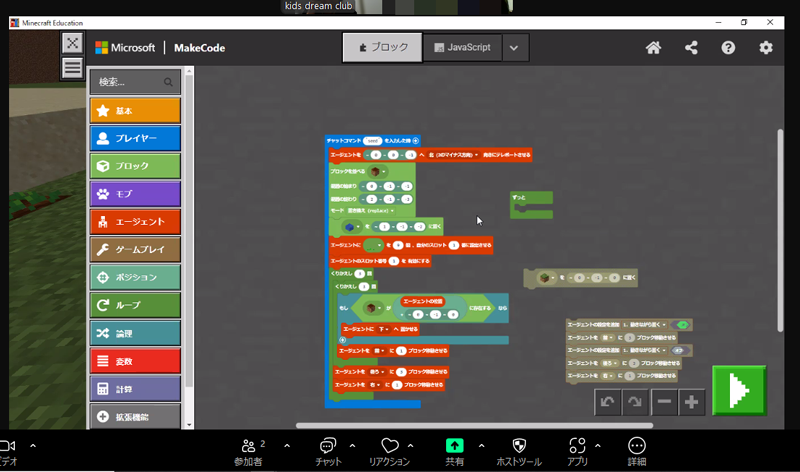Click plus icon under the if block
Screen dimensions: 800x472
click(343, 340)
